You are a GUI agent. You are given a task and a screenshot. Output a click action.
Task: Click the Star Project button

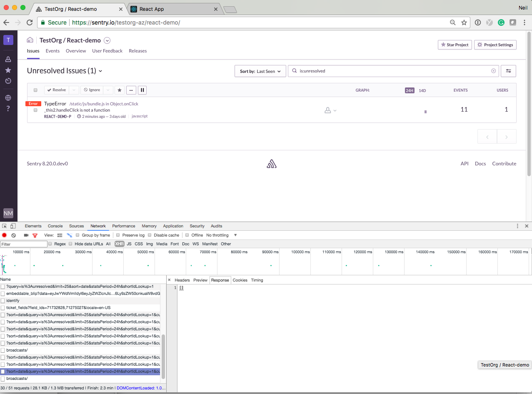(x=455, y=45)
